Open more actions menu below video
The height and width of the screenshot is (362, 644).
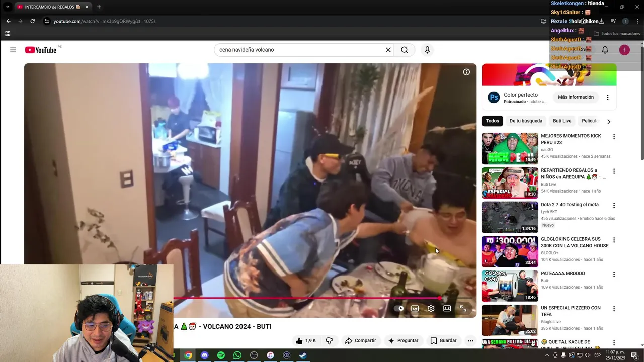click(470, 340)
